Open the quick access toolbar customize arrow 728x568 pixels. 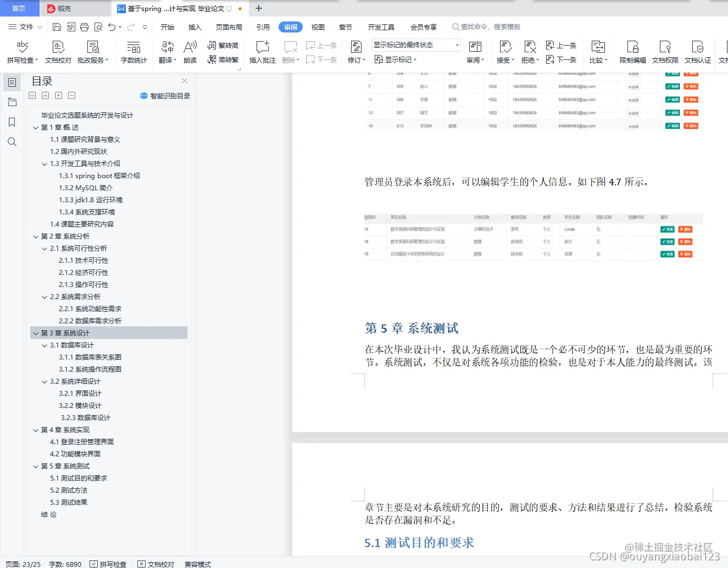pyautogui.click(x=145, y=27)
